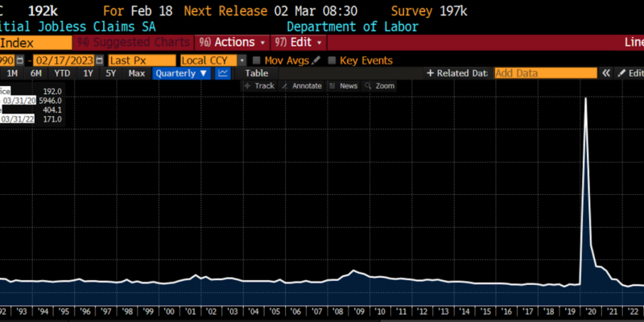
Task: Click the Related Data button
Action: (457, 73)
